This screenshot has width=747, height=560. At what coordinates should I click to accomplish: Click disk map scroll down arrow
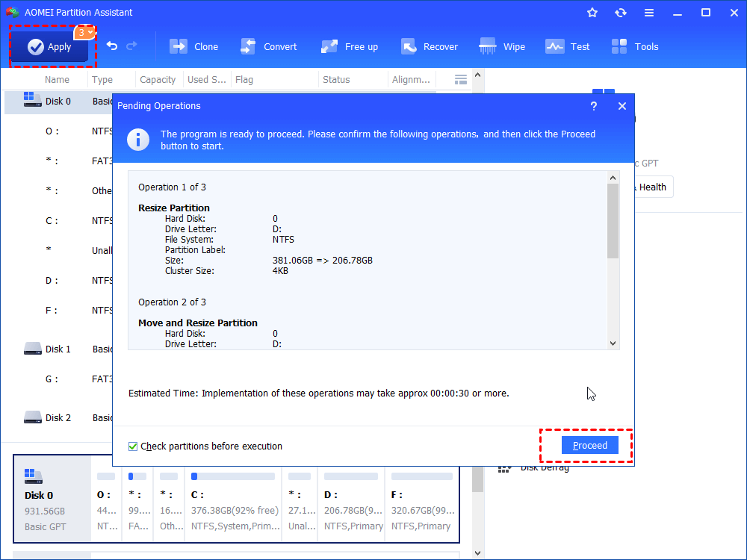click(x=478, y=553)
